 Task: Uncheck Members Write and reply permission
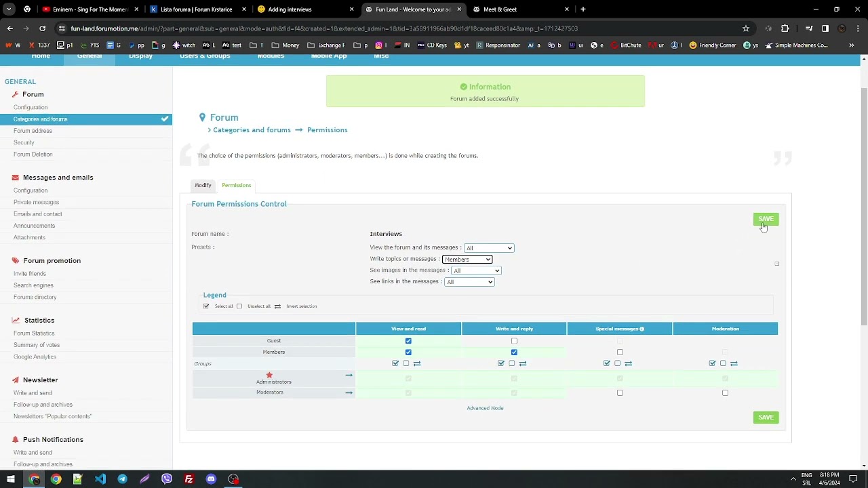click(x=514, y=352)
